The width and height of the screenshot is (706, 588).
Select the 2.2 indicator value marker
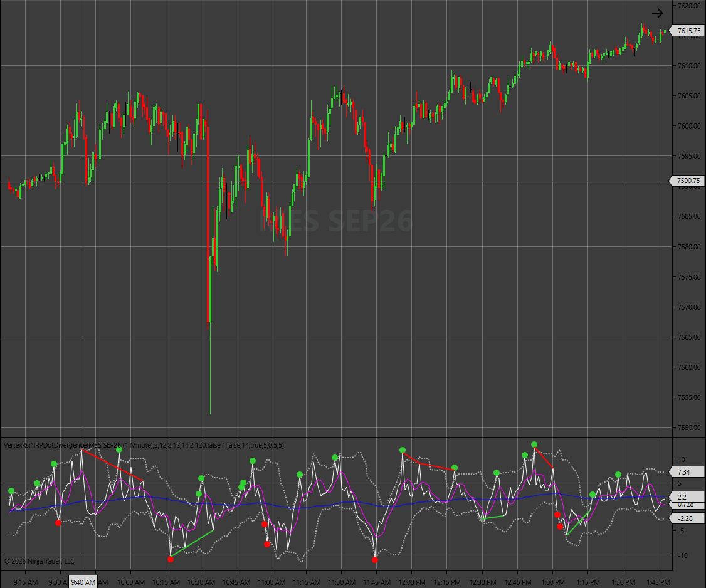tap(687, 497)
